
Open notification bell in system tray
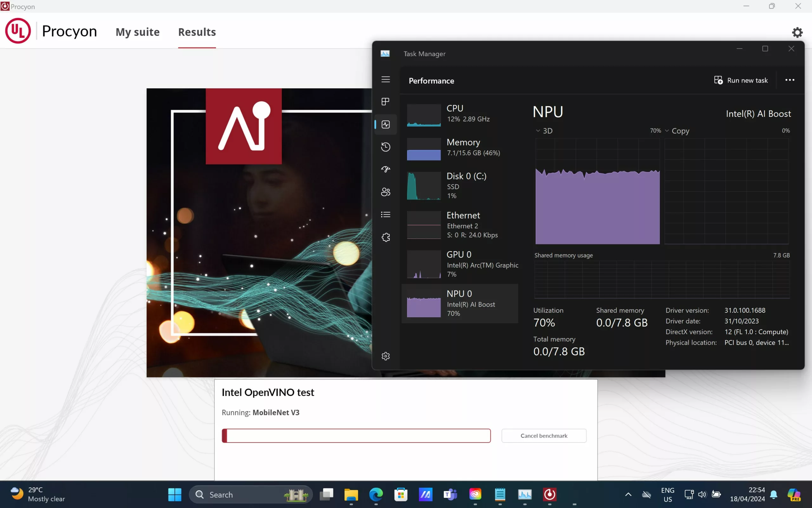tap(774, 494)
